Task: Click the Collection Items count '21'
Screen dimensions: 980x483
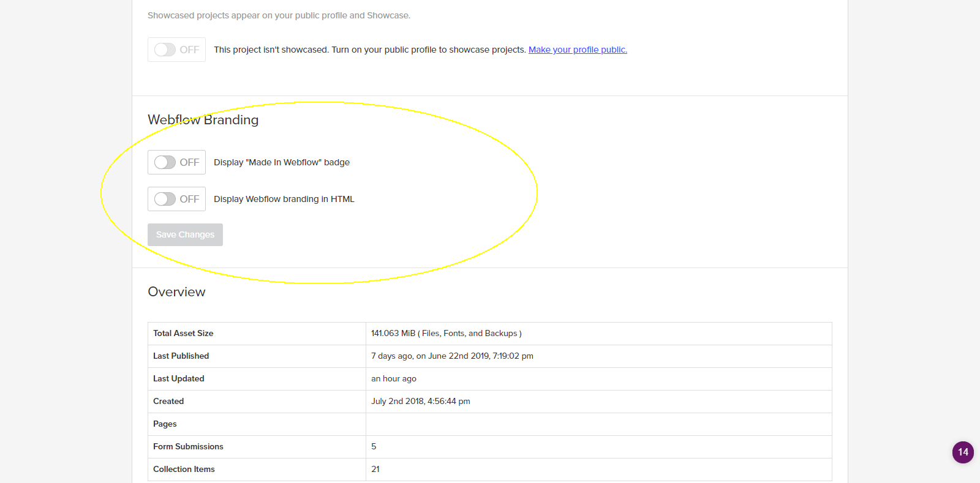Action: tap(375, 470)
